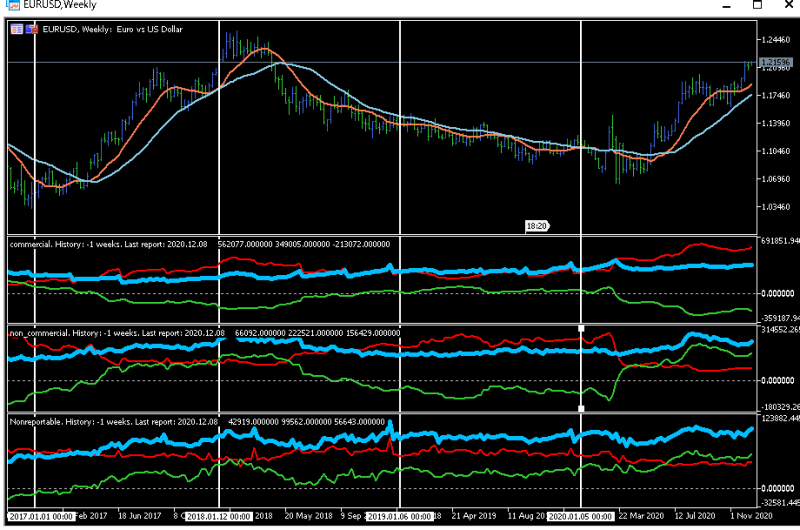Click lower handle of selected 2020 vertical line
The image size is (800, 530).
(581, 408)
